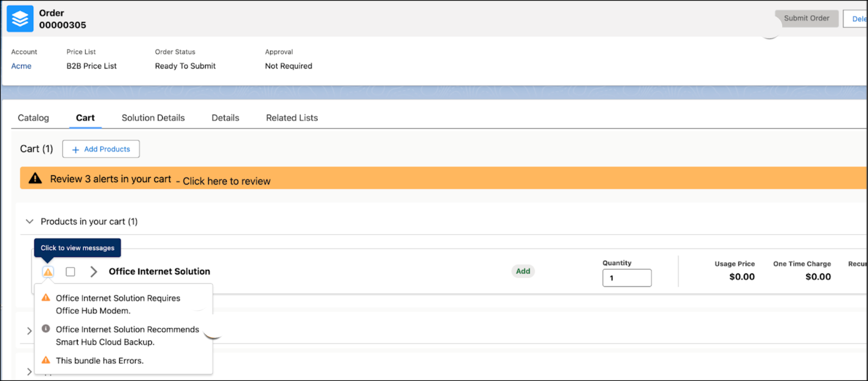
Task: Click the 'Office Internet Solution' product name
Action: pyautogui.click(x=159, y=271)
